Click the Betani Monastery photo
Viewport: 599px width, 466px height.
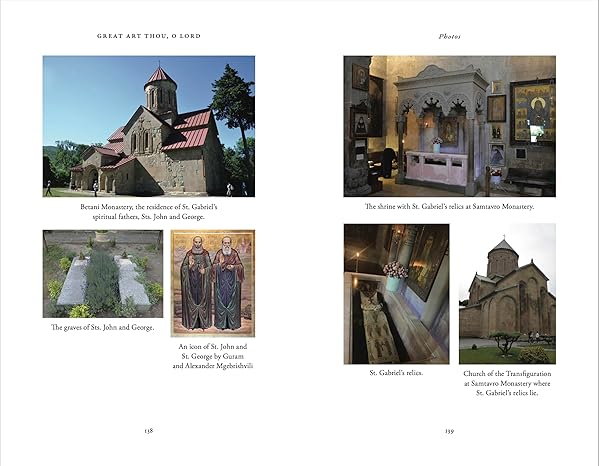[x=149, y=126]
